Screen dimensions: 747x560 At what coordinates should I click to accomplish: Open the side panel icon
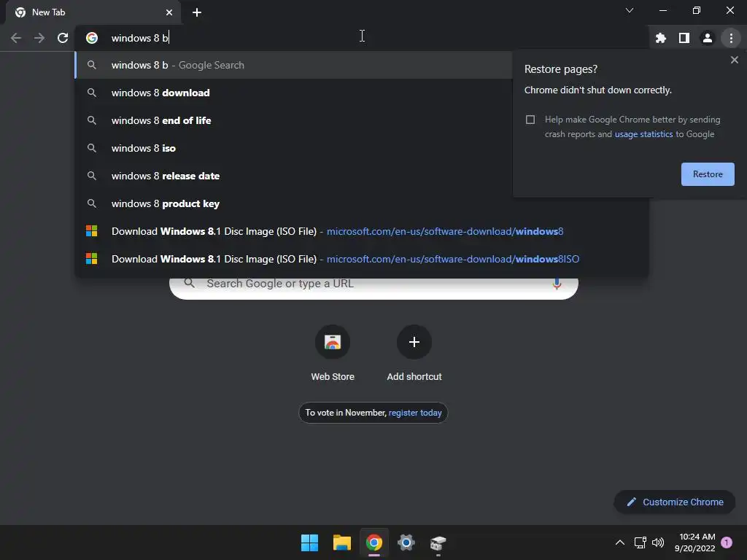tap(684, 38)
